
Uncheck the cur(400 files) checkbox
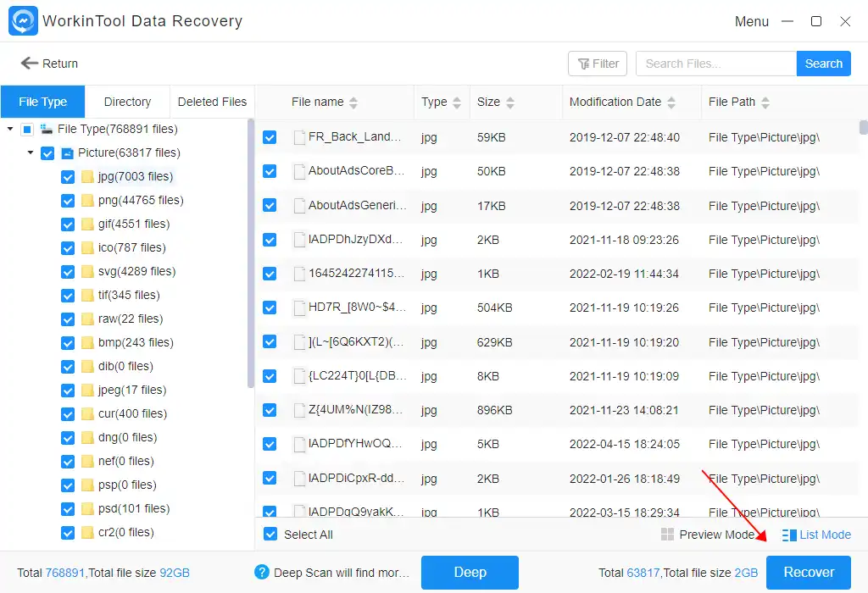(68, 414)
